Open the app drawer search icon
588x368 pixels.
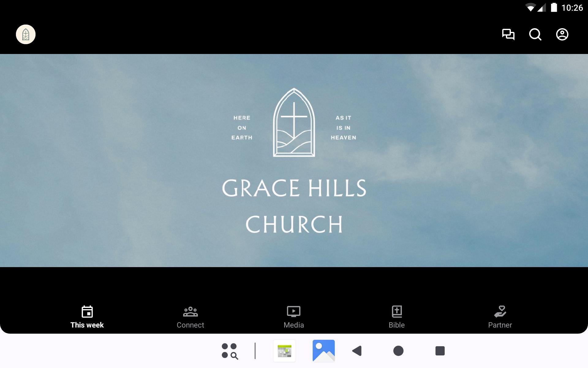click(x=230, y=351)
